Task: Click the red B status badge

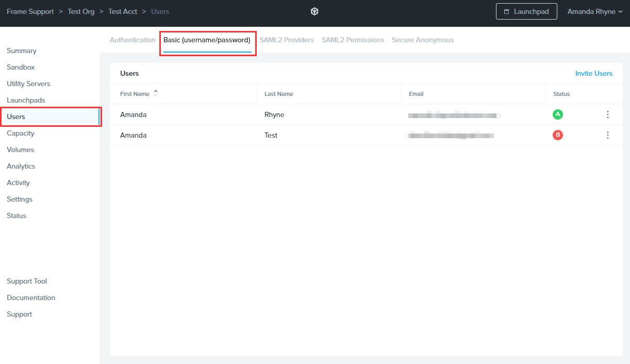Action: point(557,135)
